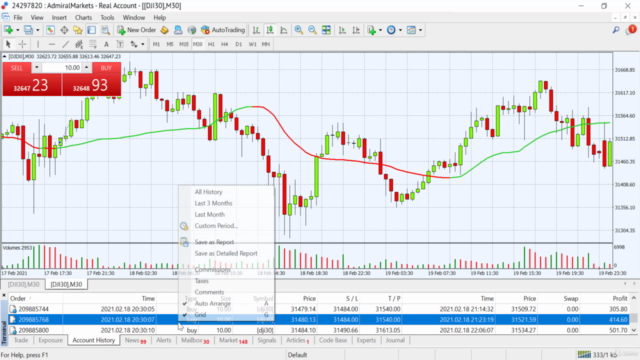Open the Tools menu

pos(107,18)
